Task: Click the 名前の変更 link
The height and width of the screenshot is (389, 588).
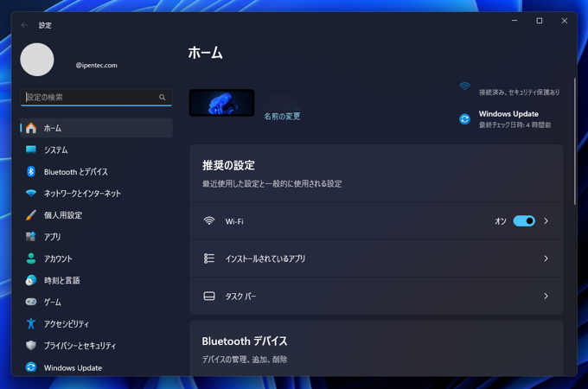Action: coord(282,116)
